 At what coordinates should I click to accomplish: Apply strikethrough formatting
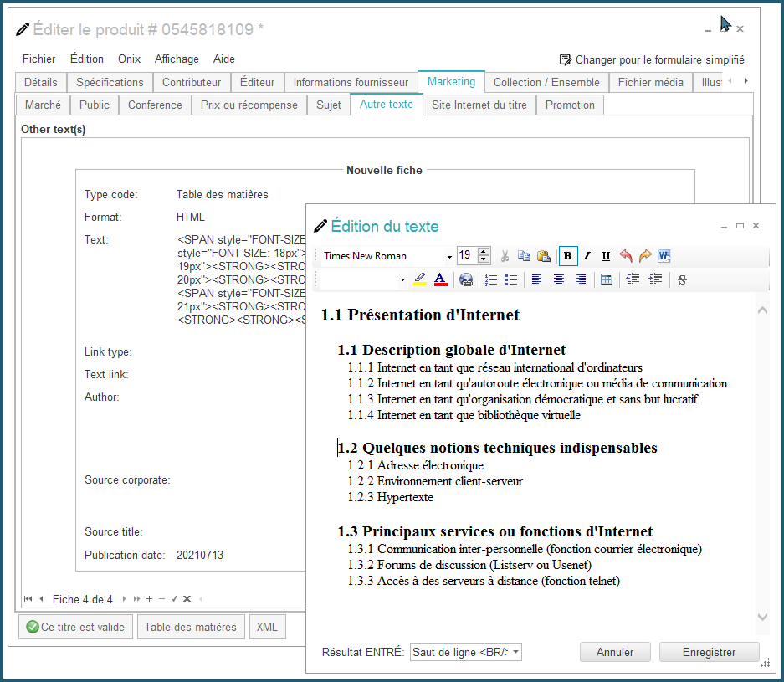coord(682,279)
